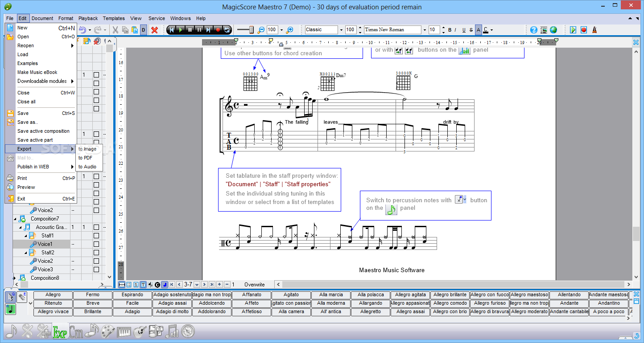Click the yellow ruler indent marker
The height and width of the screenshot is (343, 644).
[x=271, y=41]
